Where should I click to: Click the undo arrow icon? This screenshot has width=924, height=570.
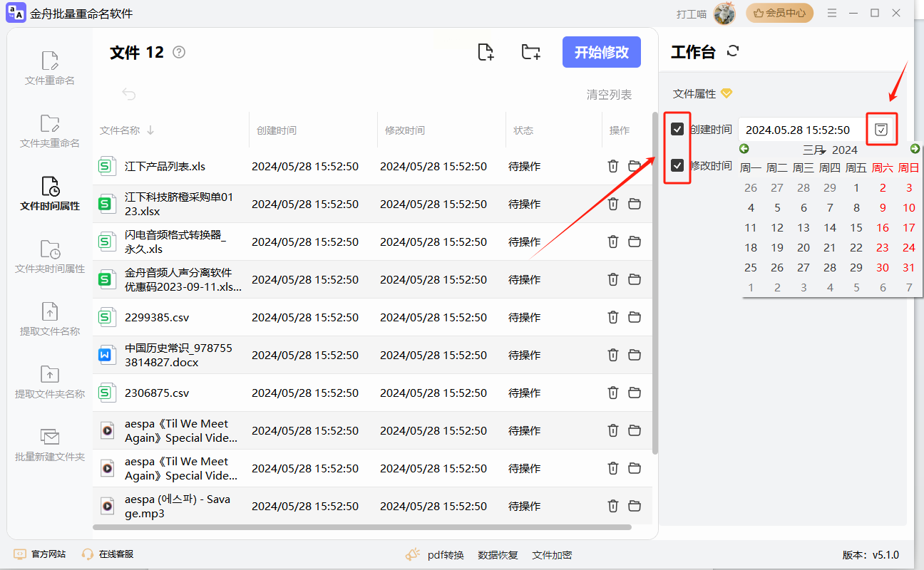click(x=128, y=94)
